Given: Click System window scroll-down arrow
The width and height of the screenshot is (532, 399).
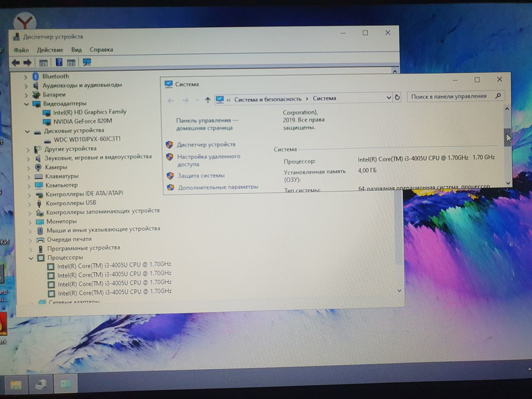Looking at the screenshot, I should (508, 183).
